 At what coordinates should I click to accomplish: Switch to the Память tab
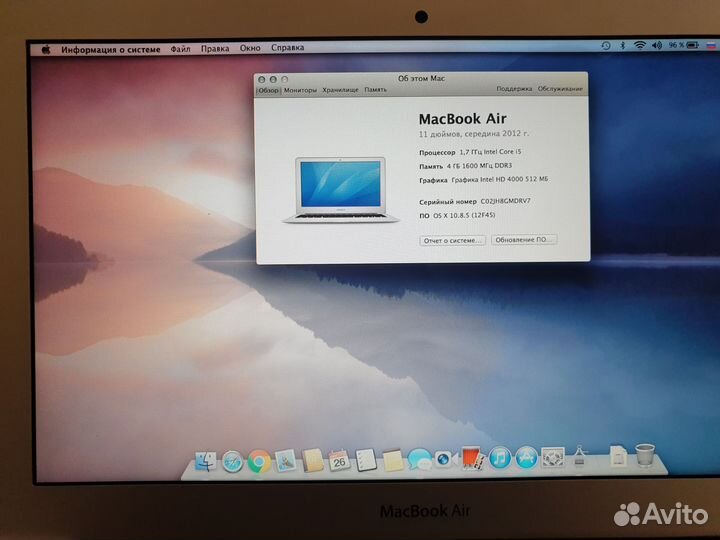click(x=376, y=90)
